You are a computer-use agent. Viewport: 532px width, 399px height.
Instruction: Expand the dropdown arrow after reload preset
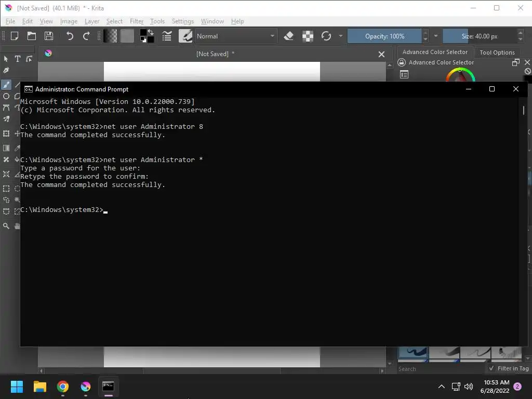(340, 36)
